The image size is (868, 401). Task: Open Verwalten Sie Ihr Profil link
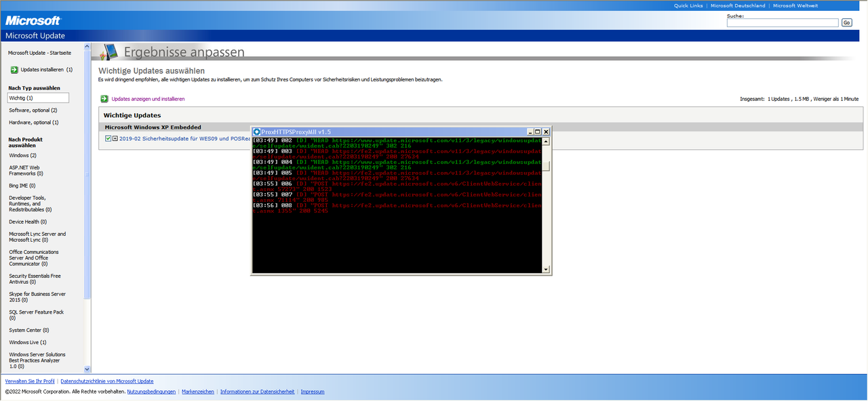tap(30, 381)
